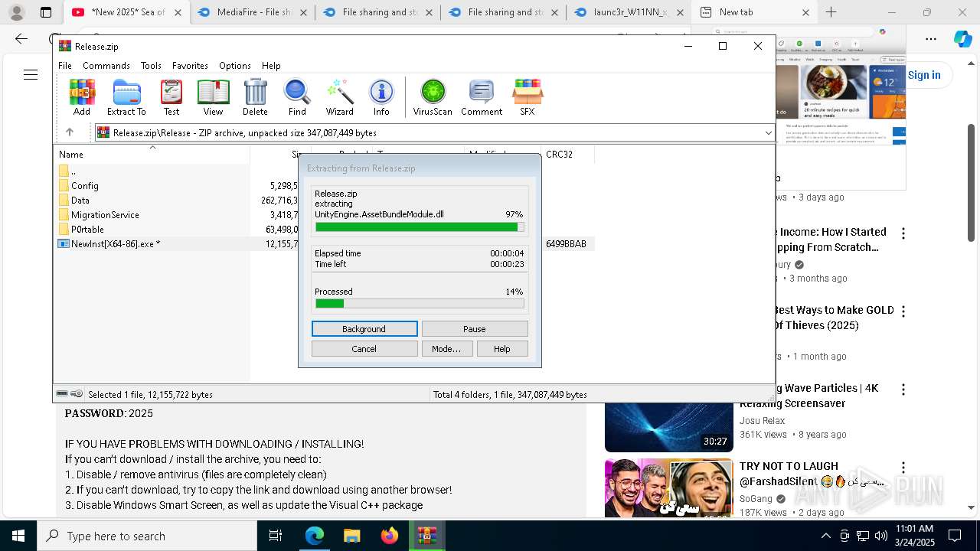Screen dimensions: 980x551
Task: Open the Favorites menu
Action: click(190, 66)
